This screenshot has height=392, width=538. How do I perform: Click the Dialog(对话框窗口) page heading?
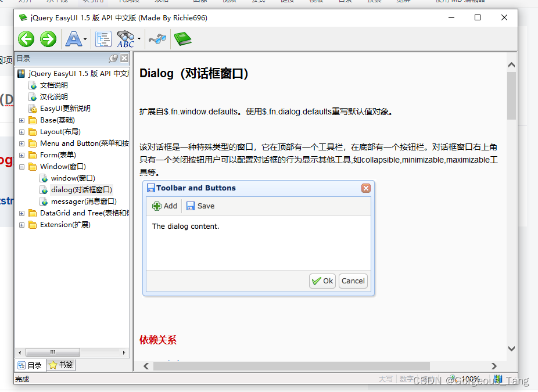coord(194,73)
